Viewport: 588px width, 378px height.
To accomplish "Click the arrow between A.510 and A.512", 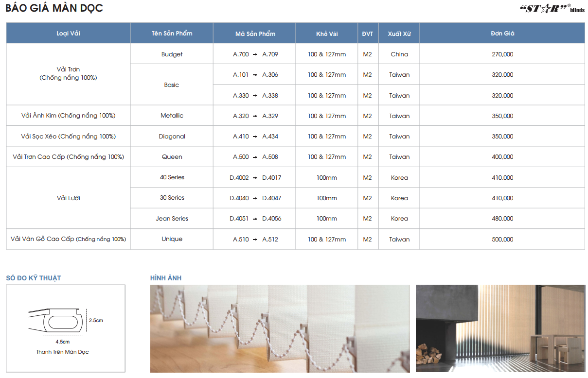I will point(255,240).
